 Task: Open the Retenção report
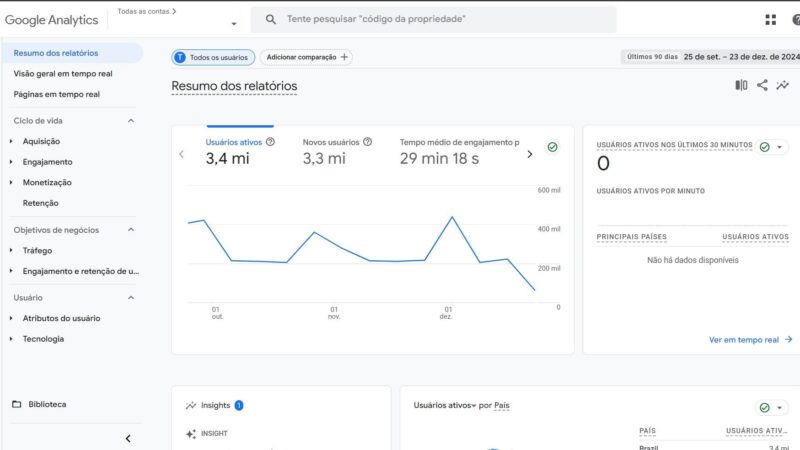tap(40, 203)
